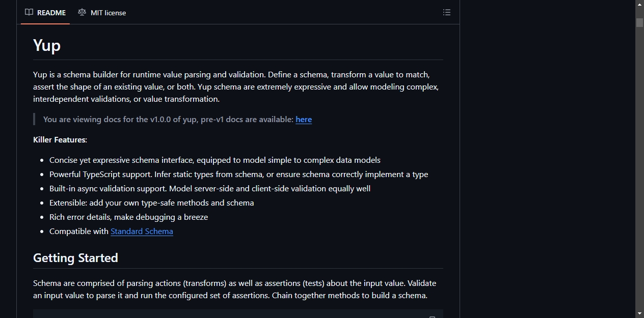The height and width of the screenshot is (318, 644).
Task: Click the Built-in async validation bullet
Action: 210,188
